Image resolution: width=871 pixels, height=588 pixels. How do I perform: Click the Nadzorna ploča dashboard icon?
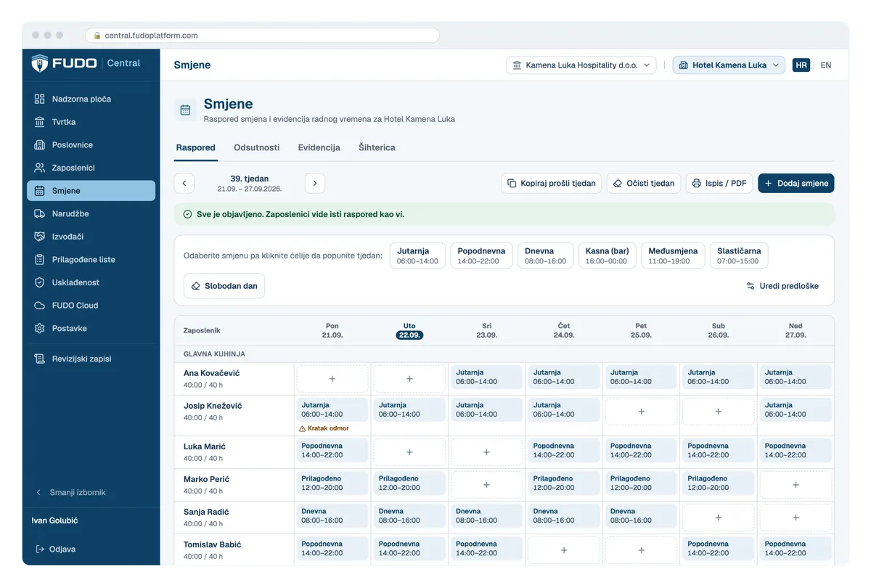(x=40, y=99)
